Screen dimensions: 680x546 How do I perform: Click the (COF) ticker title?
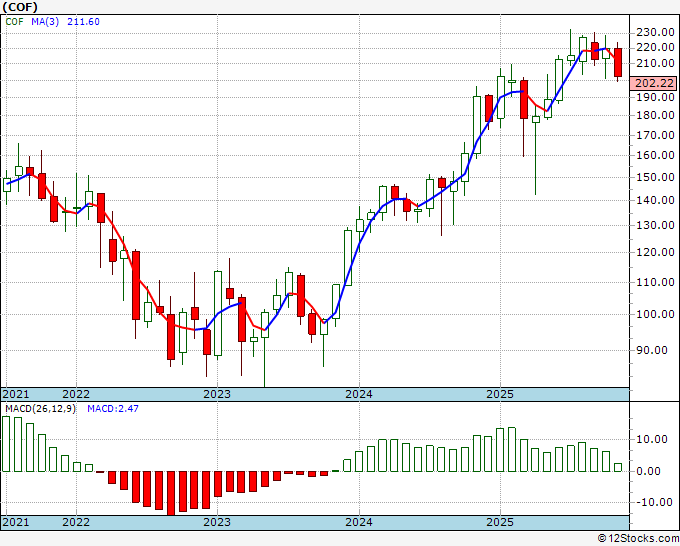[x=20, y=7]
